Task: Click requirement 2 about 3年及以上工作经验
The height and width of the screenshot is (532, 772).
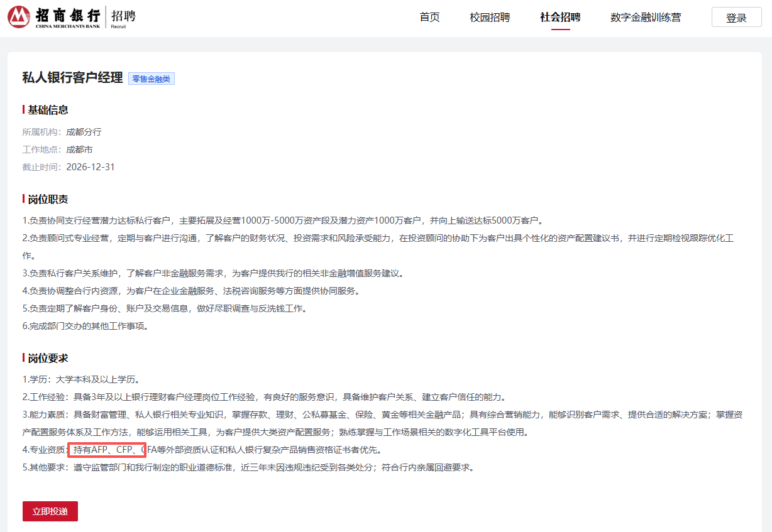Action: [264, 397]
